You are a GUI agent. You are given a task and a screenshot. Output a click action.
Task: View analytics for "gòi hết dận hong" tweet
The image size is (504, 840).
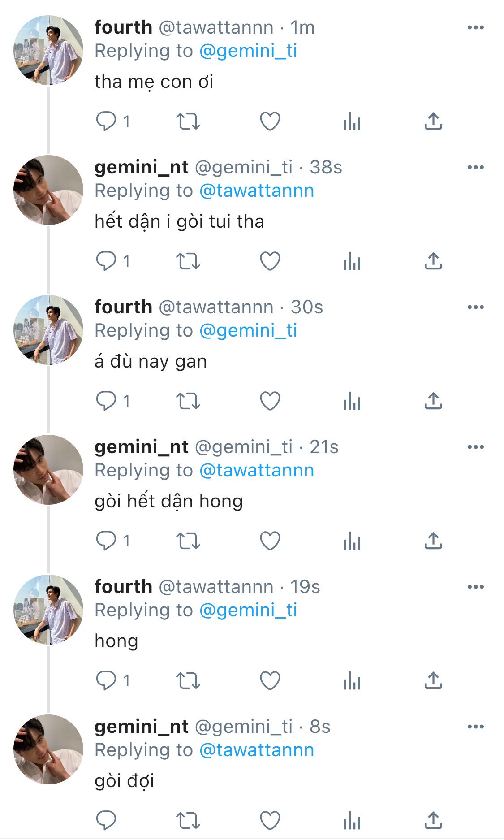click(352, 541)
